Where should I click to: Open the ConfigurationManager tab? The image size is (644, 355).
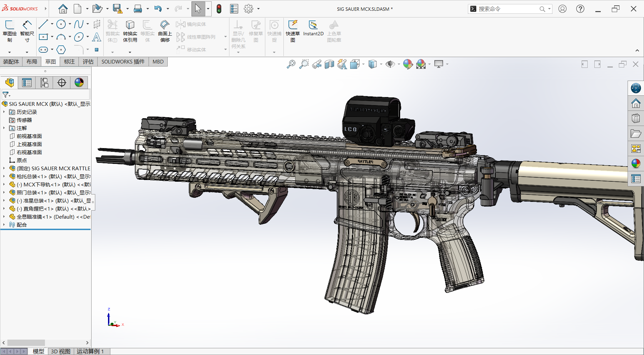pos(44,83)
